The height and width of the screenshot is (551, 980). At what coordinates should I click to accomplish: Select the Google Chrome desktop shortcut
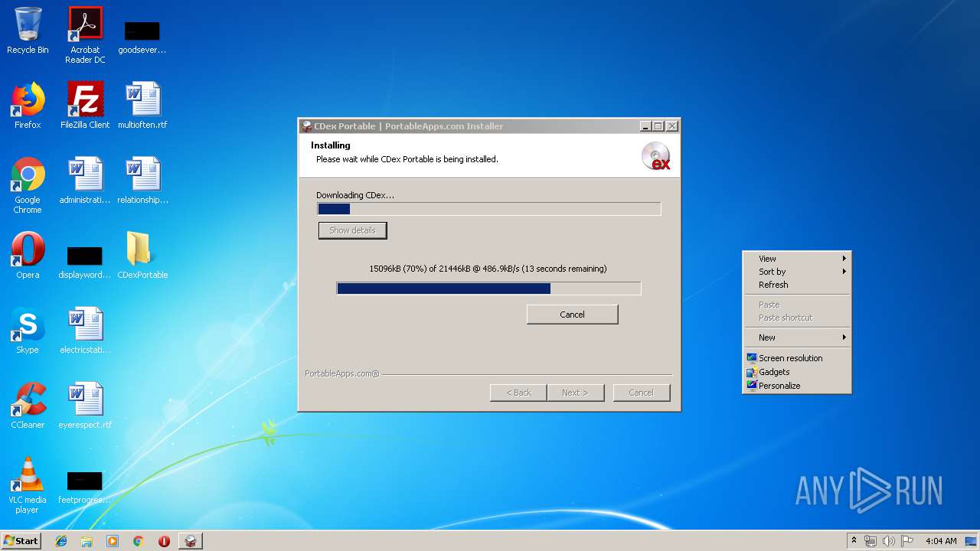28,185
